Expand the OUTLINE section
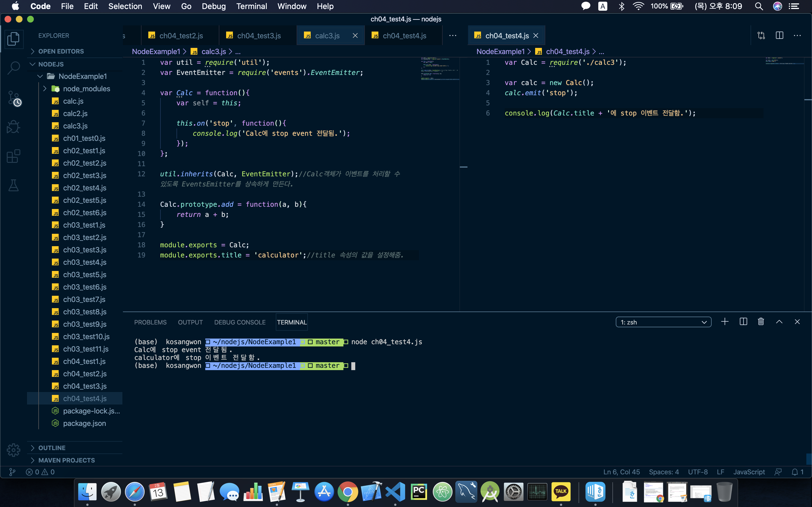The image size is (812, 507). pos(52,448)
